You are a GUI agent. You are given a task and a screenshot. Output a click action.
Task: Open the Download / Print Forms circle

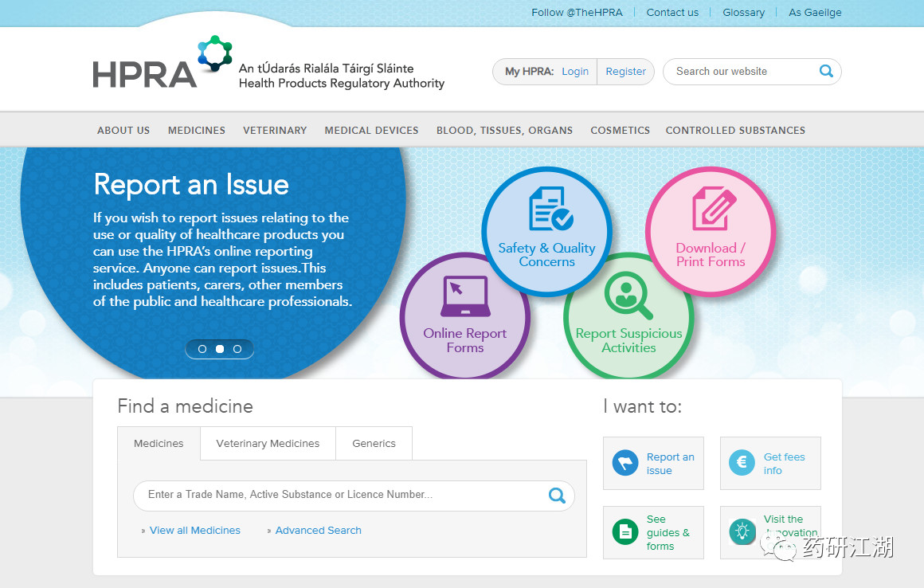[711, 232]
